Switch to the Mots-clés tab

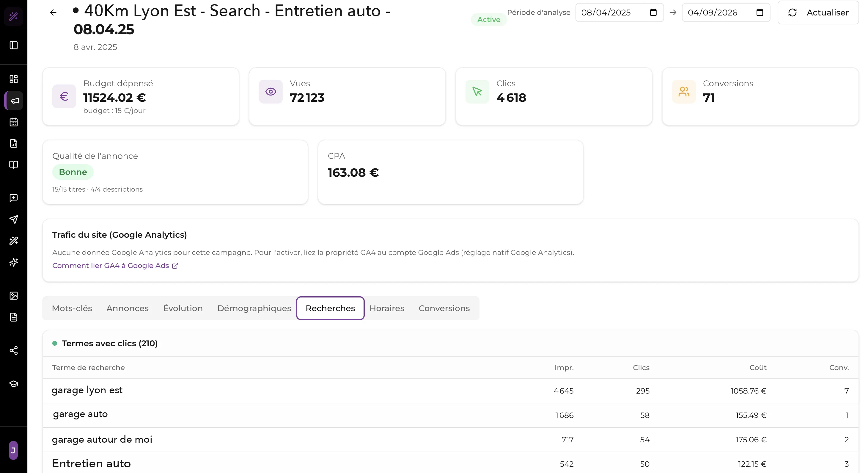72,308
